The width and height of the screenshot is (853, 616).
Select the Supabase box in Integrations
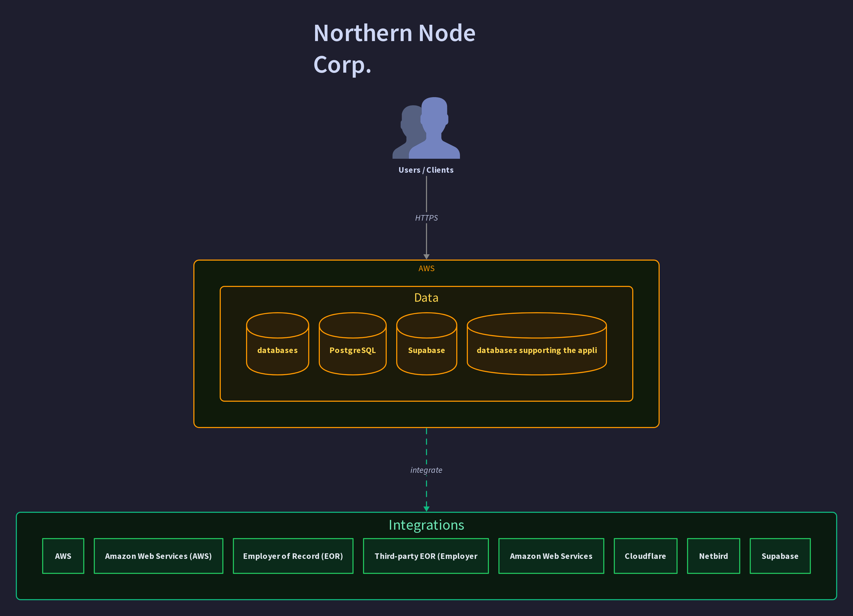coord(780,556)
